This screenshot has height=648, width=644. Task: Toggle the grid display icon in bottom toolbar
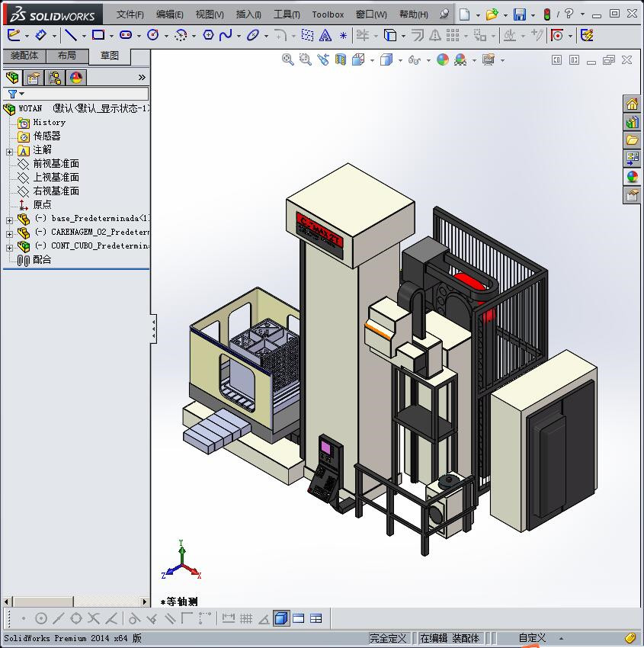(246, 619)
